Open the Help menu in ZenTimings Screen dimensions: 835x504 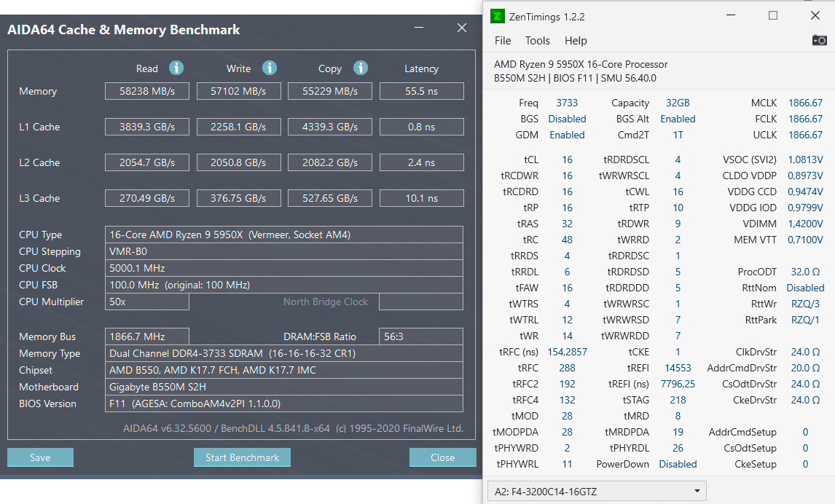(x=576, y=41)
